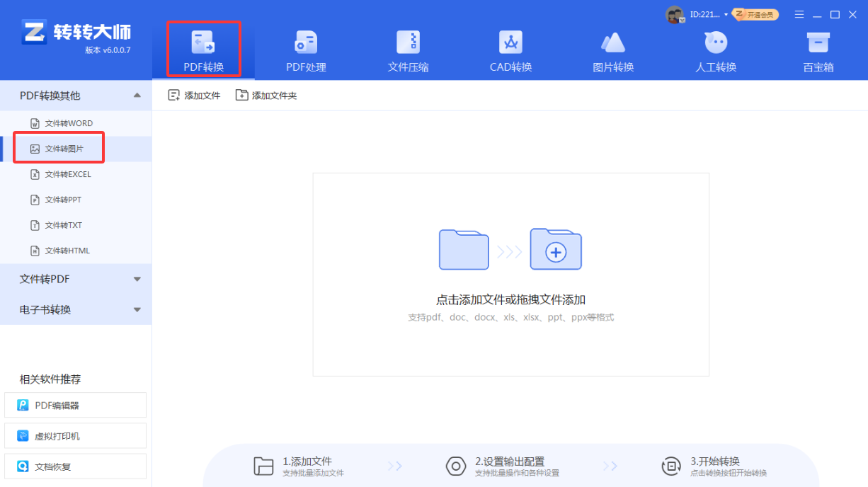Click the 2.设置输出配置 step label
The width and height of the screenshot is (868, 487).
click(x=510, y=461)
